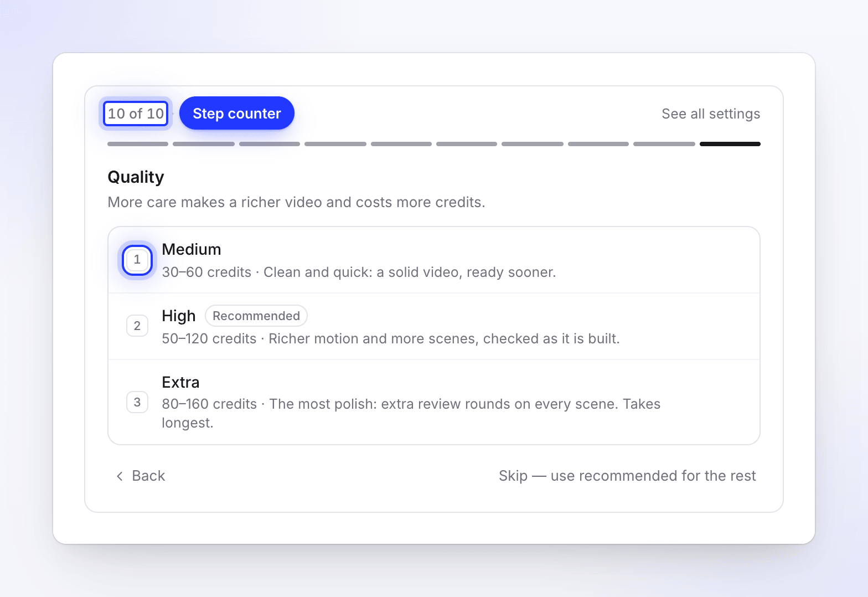Viewport: 868px width, 597px height.
Task: Click the Recommended badge next to High
Action: 256,316
